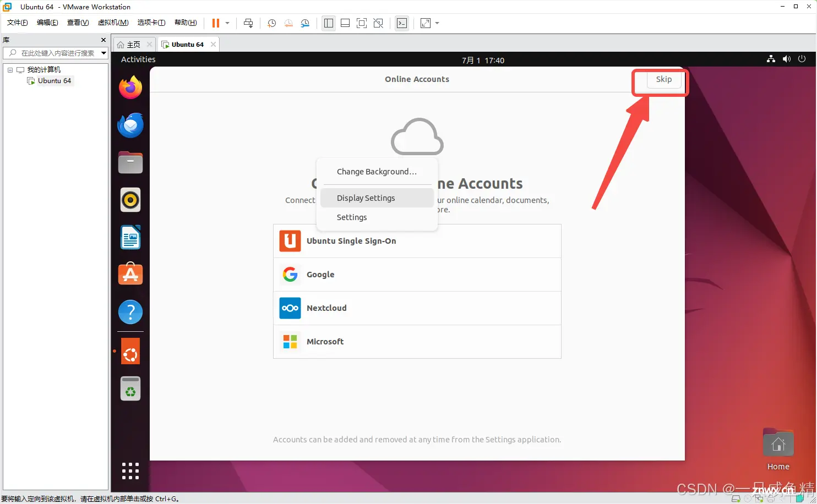Choose Settings from context menu

377,217
